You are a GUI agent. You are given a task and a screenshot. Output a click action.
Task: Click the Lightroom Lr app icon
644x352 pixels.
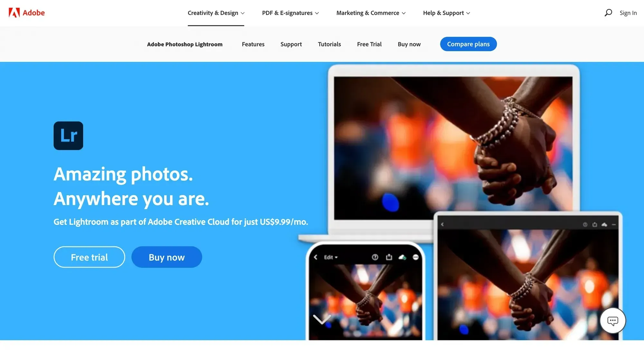[68, 135]
